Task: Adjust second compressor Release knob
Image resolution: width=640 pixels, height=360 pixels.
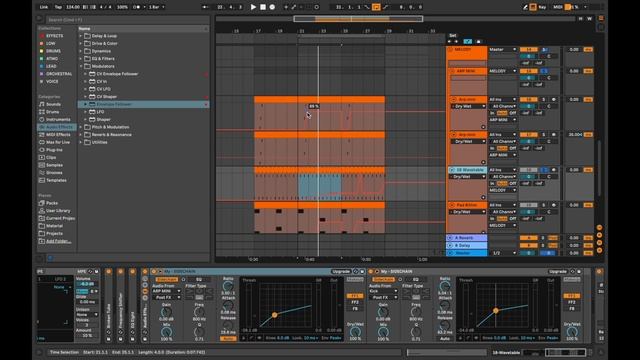Action: [445, 325]
